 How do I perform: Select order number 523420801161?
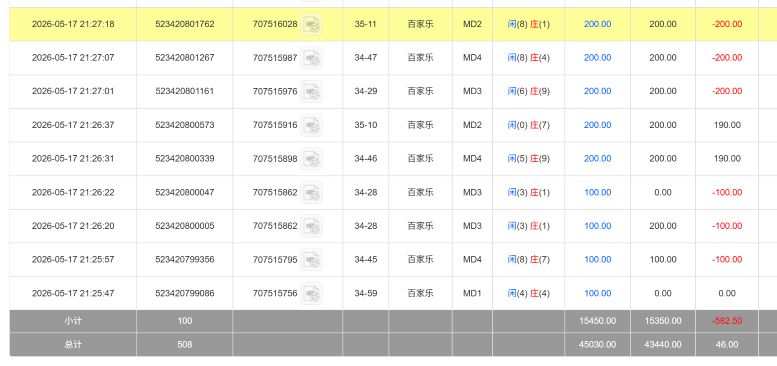(185, 91)
